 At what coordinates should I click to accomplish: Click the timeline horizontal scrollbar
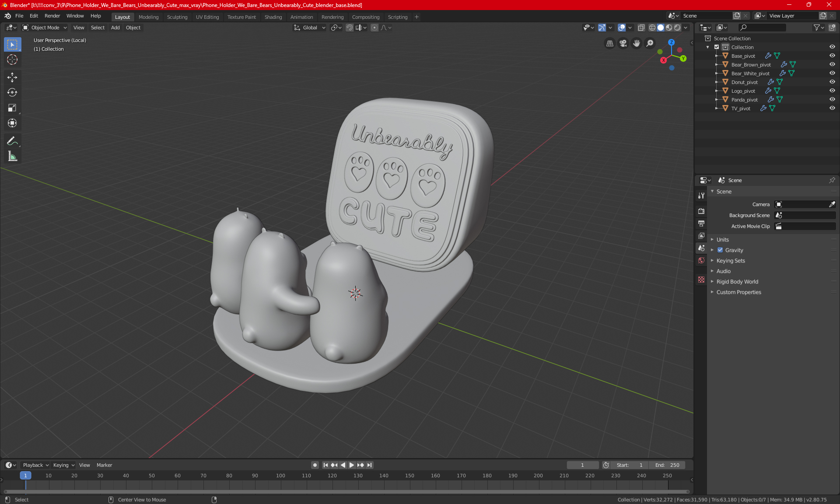pyautogui.click(x=346, y=492)
